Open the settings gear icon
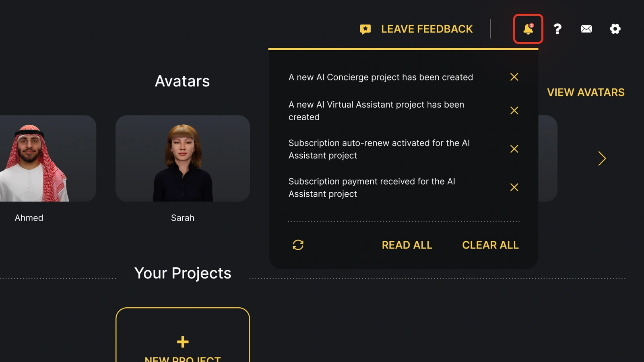The height and width of the screenshot is (362, 644). pos(615,29)
